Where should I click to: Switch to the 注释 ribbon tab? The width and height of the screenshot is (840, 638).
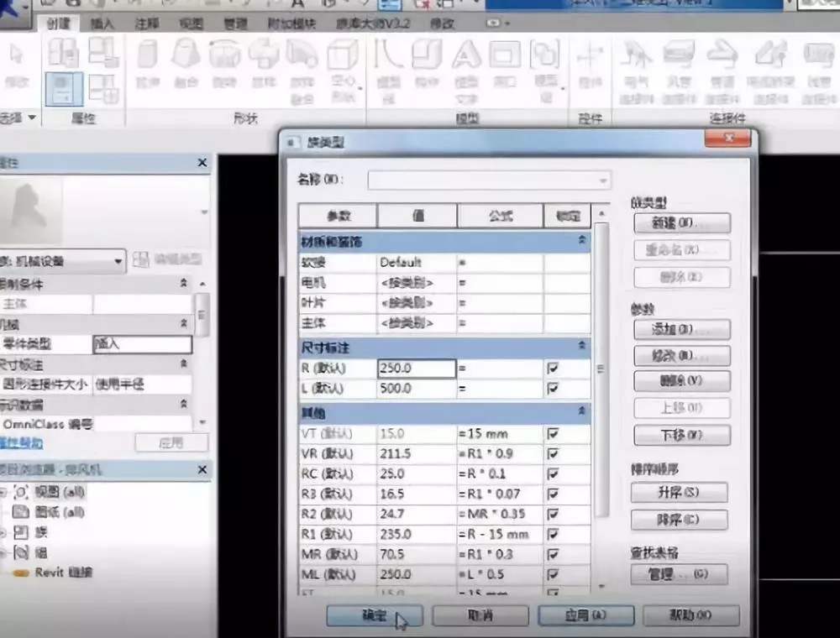(x=147, y=24)
